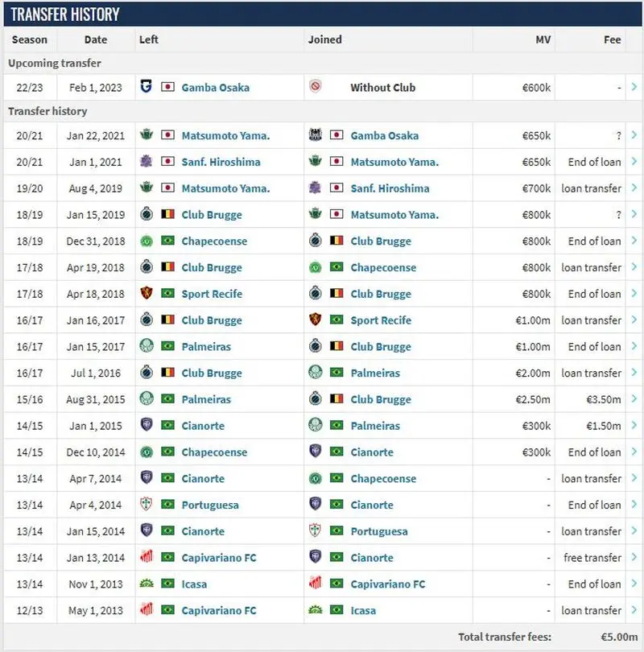Click Without Club text in upcoming transfer row
This screenshot has height=652, width=644.
click(x=382, y=87)
